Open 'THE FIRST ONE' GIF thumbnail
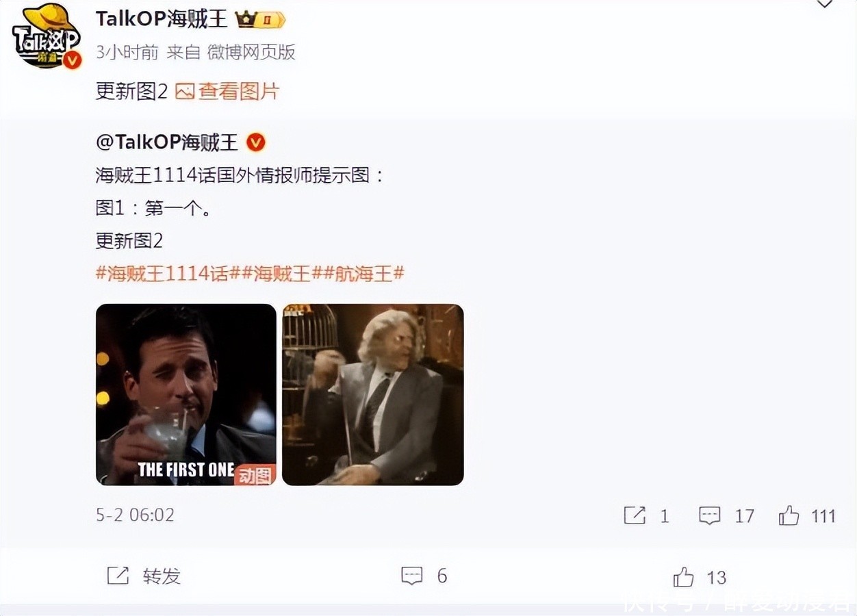857x616 pixels. pyautogui.click(x=186, y=395)
